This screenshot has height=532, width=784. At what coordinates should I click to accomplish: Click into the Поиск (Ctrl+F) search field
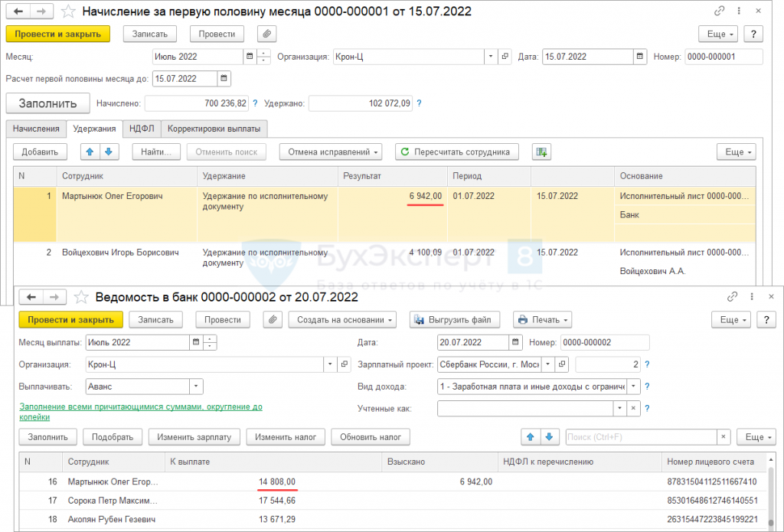pyautogui.click(x=640, y=437)
